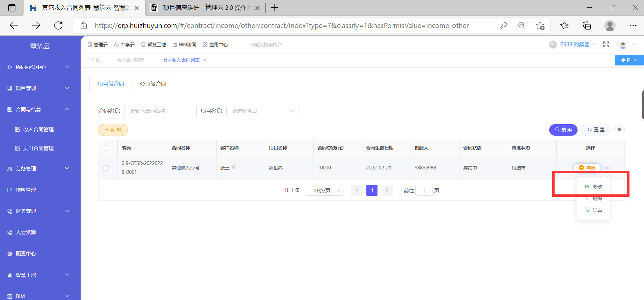Expand 财务管理 sidebar menu
The height and width of the screenshot is (300, 644).
[40, 211]
